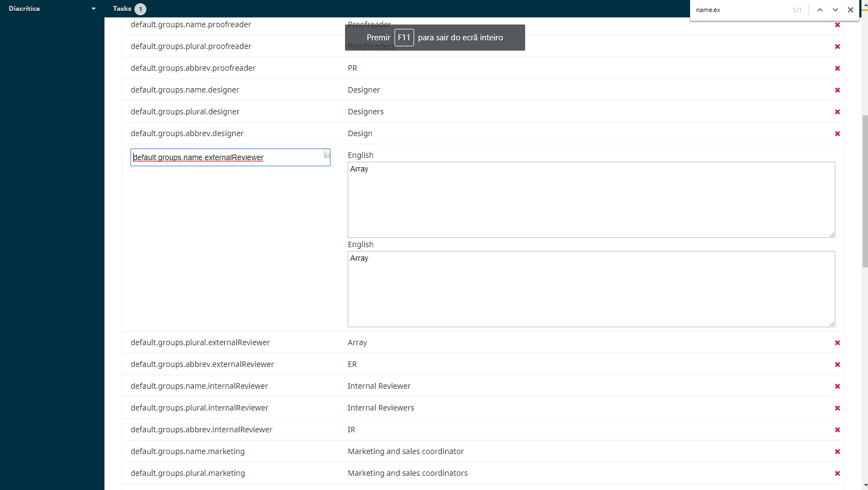Delete the default.groups.plural.designer row
This screenshot has height=490, width=868.
point(838,112)
